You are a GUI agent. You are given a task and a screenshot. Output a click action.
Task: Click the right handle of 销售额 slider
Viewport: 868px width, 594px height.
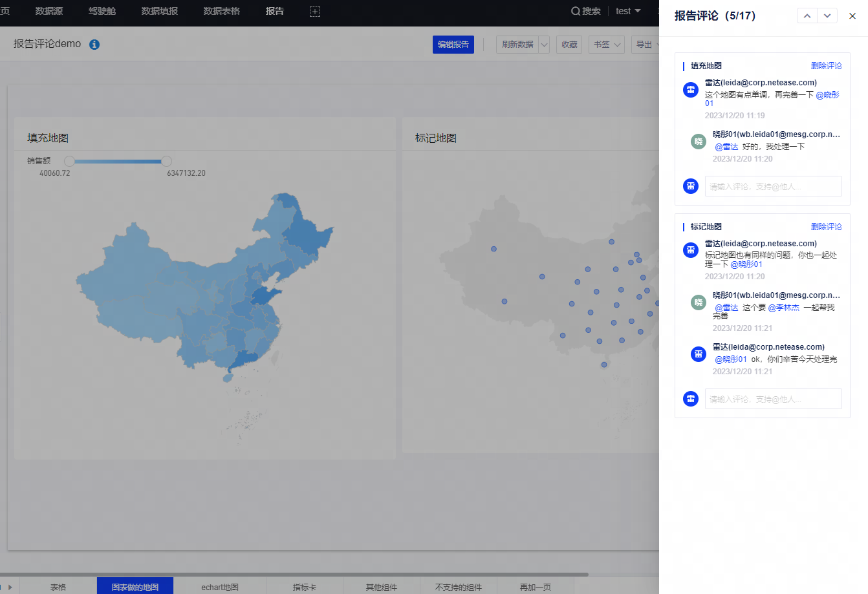point(166,161)
